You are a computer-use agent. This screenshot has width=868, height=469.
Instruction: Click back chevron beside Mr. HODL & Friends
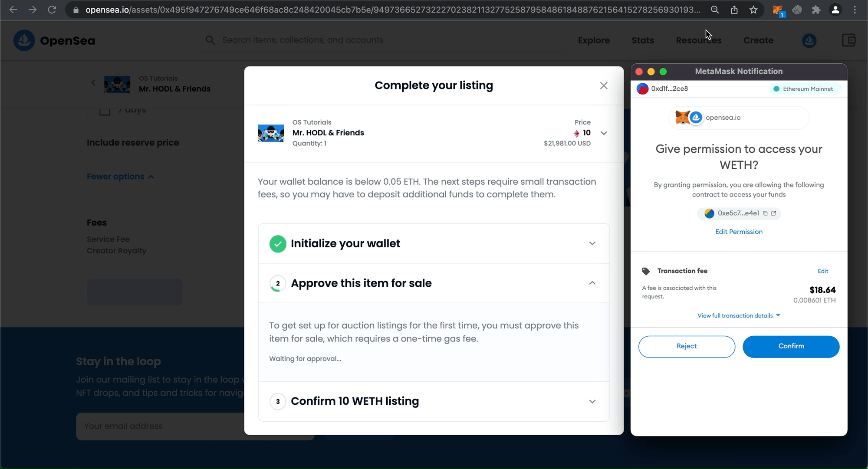(x=93, y=82)
